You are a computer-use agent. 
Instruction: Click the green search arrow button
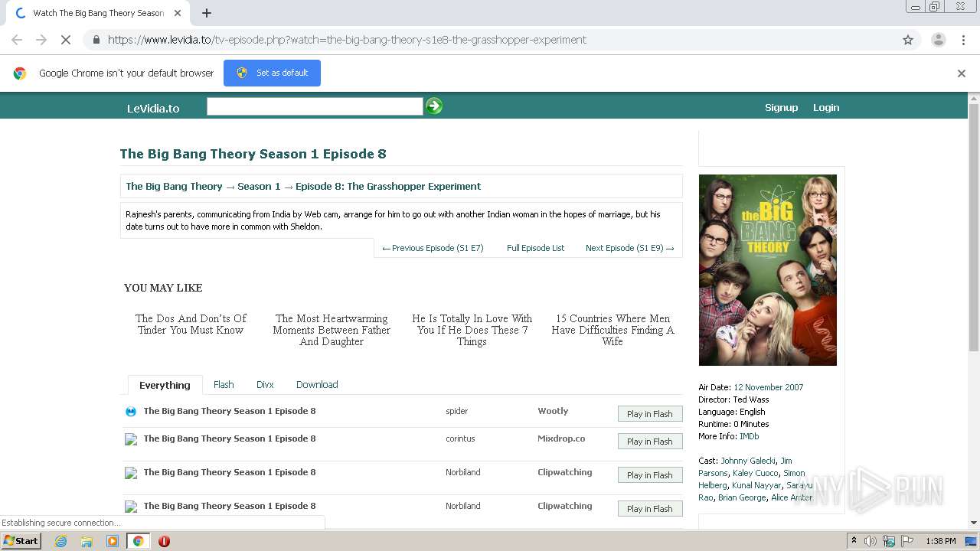tap(434, 106)
